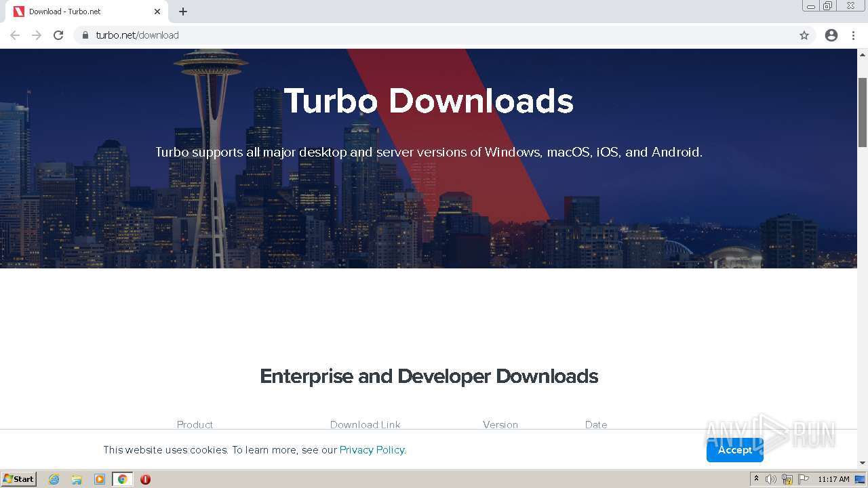Click the browser forward arrow
This screenshot has width=868, height=488.
coord(37,35)
